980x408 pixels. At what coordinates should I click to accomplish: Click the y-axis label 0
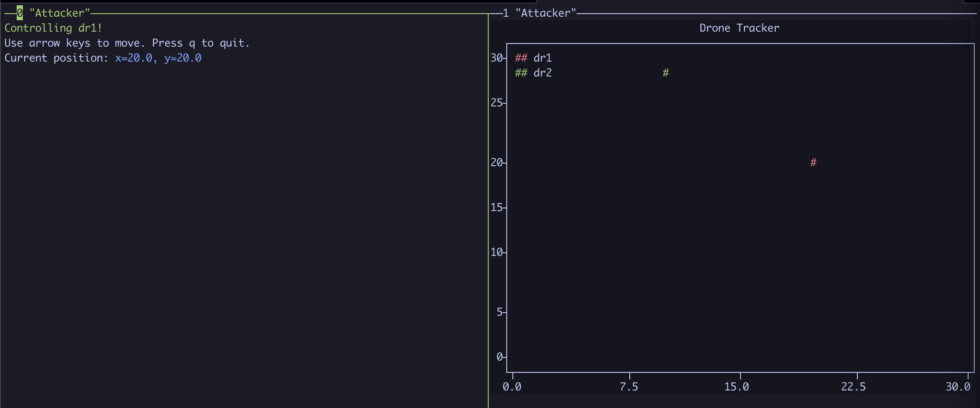(x=500, y=357)
